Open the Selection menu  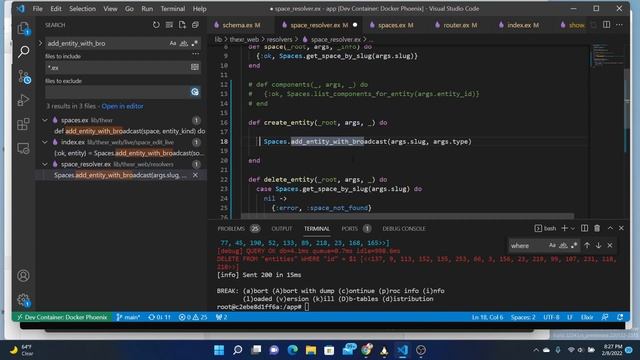coord(82,9)
